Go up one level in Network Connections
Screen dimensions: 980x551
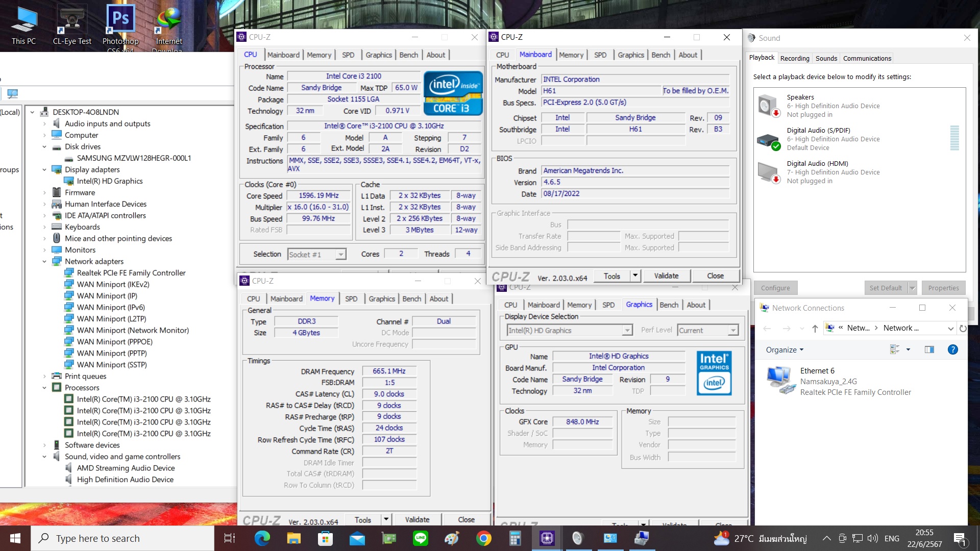(815, 329)
